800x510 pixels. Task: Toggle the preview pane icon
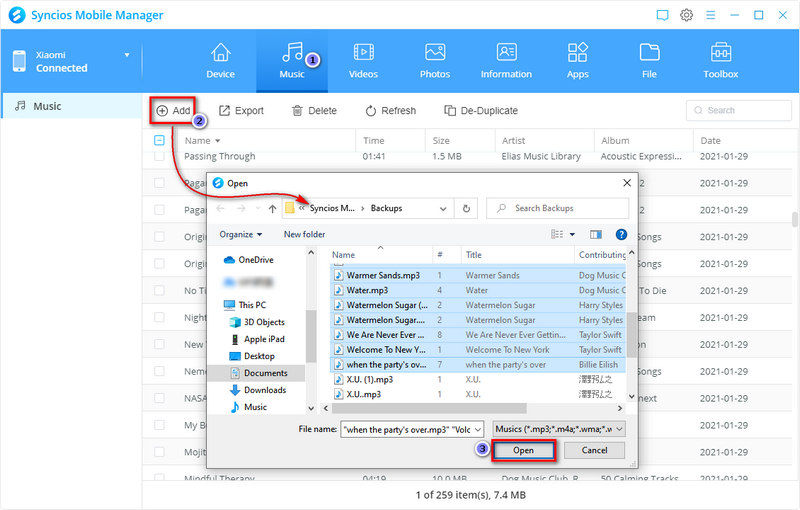coord(595,234)
